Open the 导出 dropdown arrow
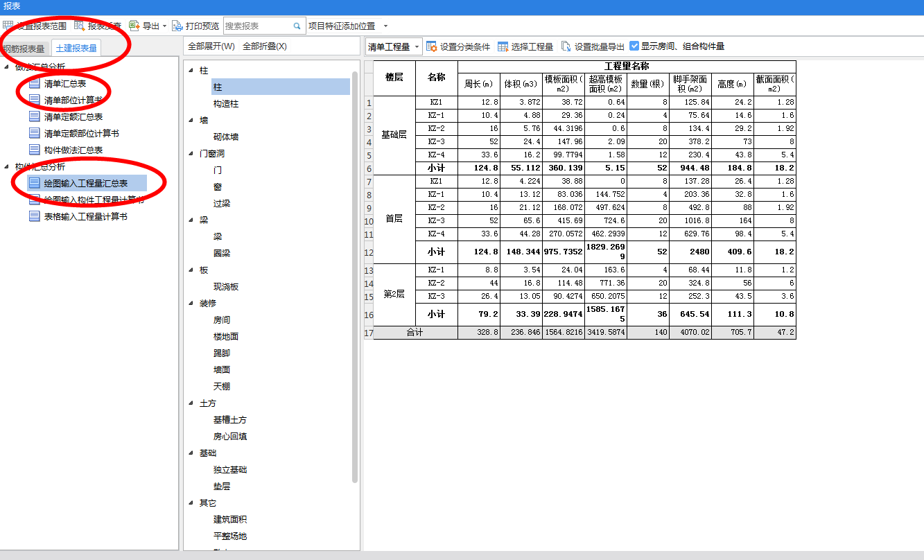The image size is (924, 560). (165, 26)
